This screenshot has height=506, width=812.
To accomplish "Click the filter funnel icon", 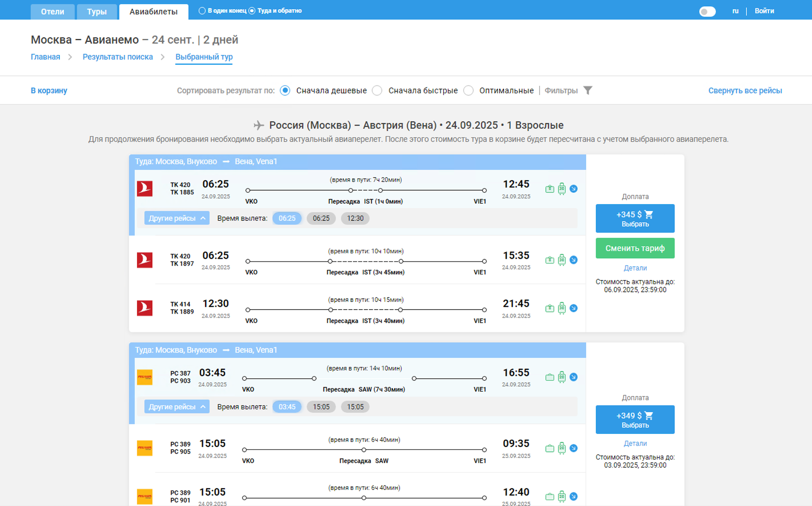I will click(x=587, y=90).
